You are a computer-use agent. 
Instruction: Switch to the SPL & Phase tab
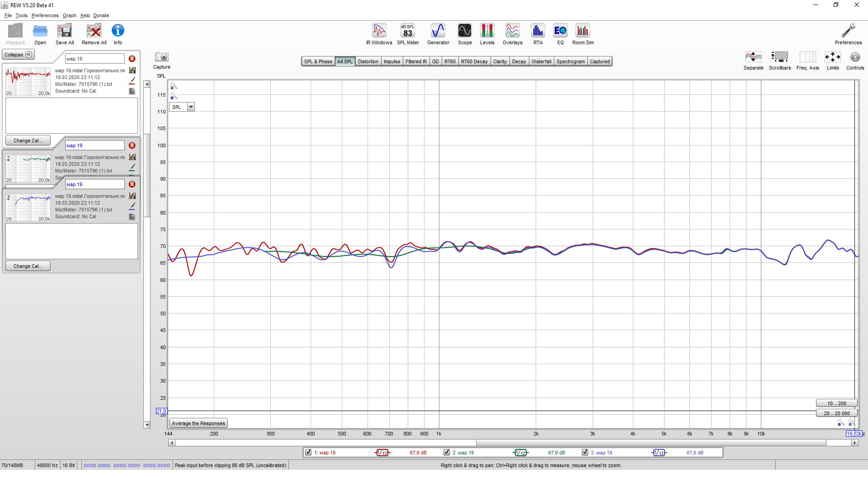[x=318, y=61]
